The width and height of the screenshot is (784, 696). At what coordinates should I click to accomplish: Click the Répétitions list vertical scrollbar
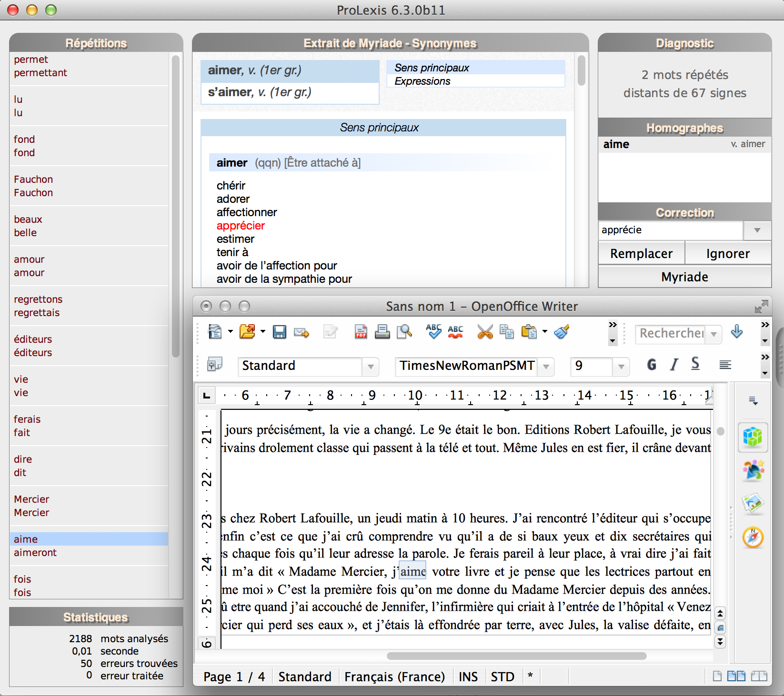point(175,206)
